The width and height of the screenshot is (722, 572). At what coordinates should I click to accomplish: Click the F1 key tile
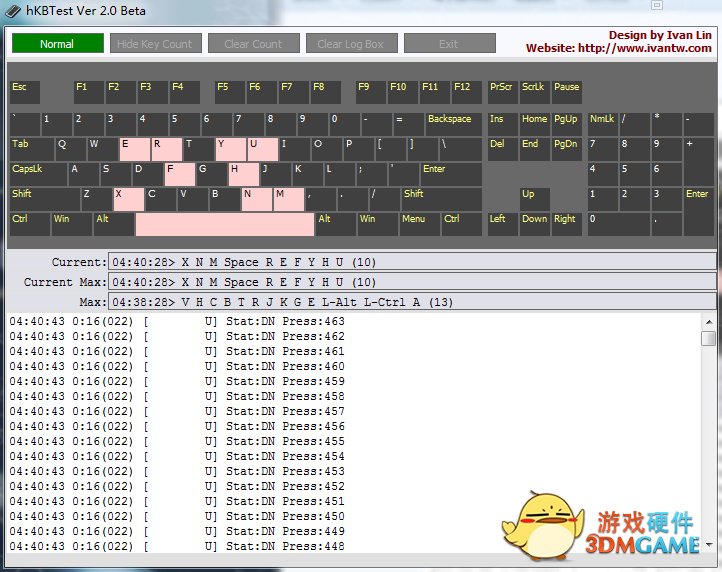tap(89, 92)
